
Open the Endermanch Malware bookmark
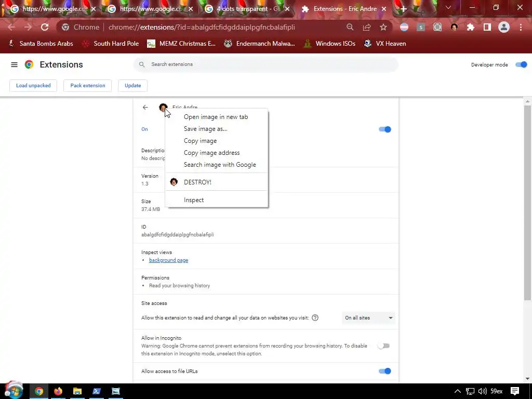click(x=260, y=44)
